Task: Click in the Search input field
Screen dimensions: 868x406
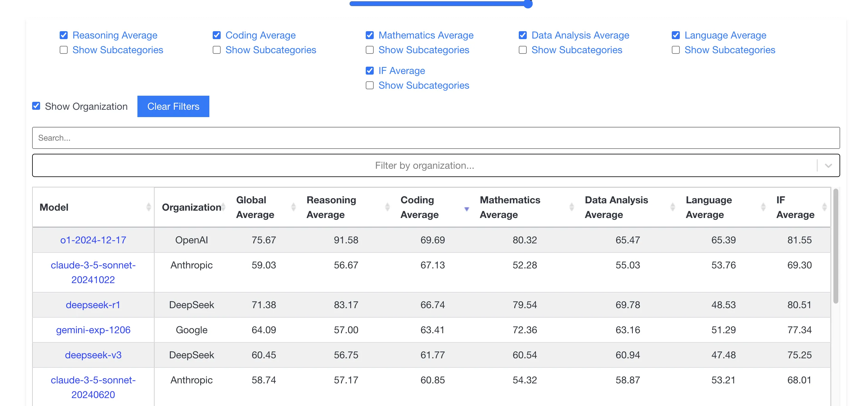Action: [x=436, y=138]
